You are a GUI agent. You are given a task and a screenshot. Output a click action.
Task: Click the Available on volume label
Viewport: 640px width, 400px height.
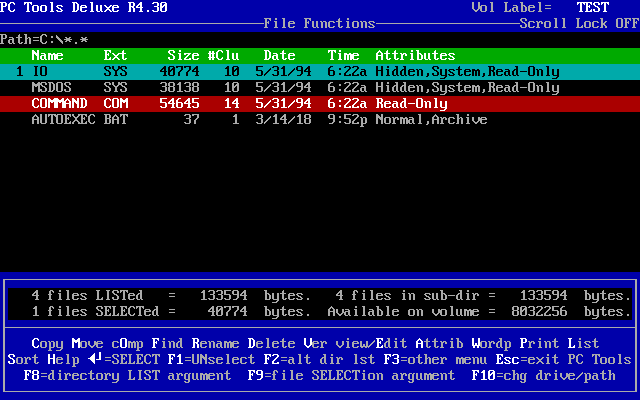(x=403, y=311)
